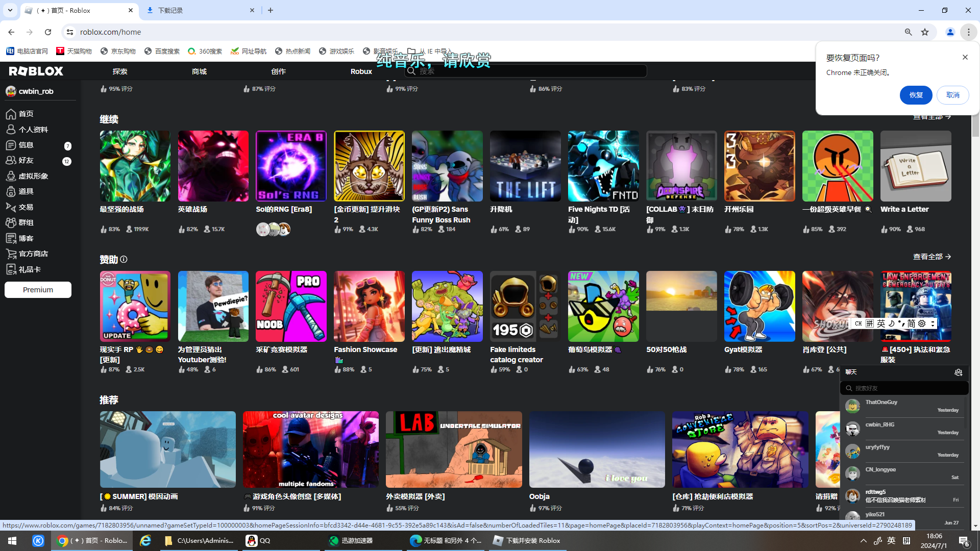Open 商城 in Roblox navigation
This screenshot has height=551, width=980.
(x=199, y=71)
